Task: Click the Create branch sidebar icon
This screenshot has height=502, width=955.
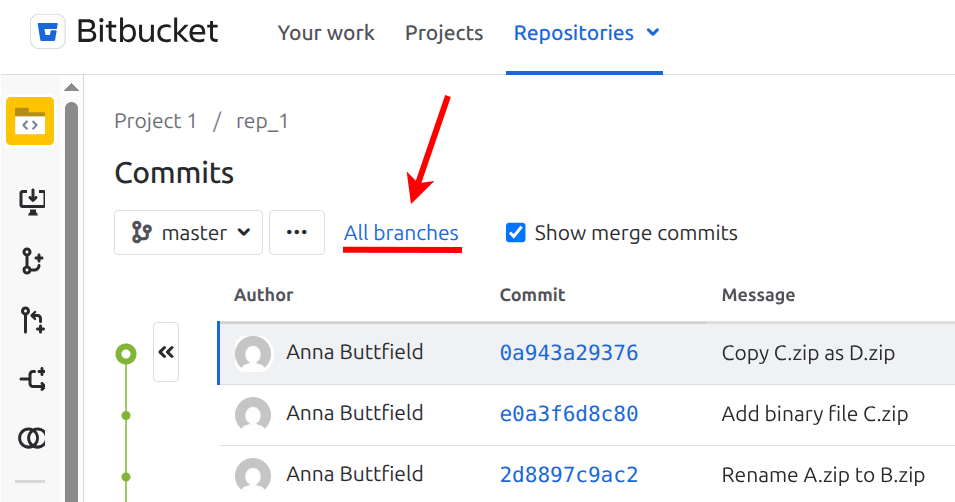Action: click(x=32, y=261)
